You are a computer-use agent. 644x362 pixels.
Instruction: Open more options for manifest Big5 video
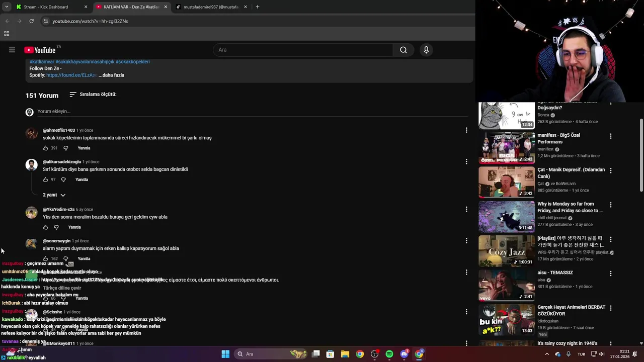[611, 136]
